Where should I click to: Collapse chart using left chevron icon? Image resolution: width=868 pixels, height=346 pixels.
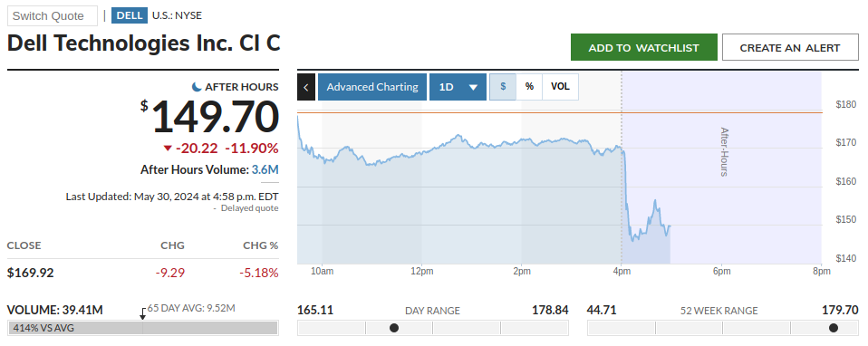[306, 87]
